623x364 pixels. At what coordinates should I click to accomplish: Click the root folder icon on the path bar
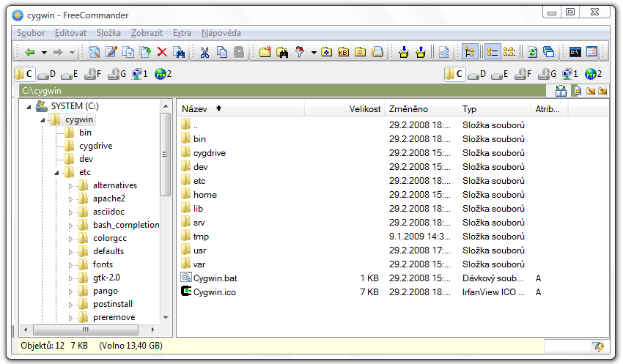(591, 91)
